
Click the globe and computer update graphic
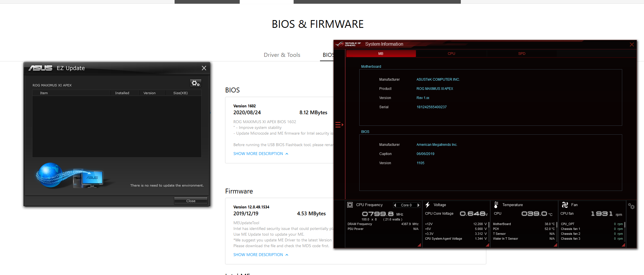[x=70, y=175]
